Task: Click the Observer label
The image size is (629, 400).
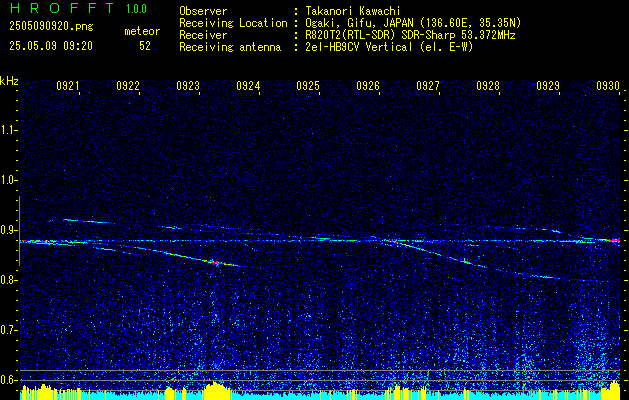Action: click(x=203, y=11)
